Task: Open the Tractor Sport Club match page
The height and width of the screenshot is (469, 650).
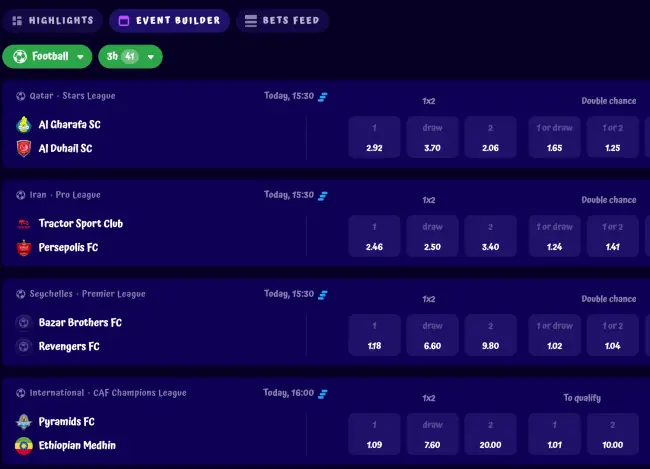Action: [x=80, y=223]
